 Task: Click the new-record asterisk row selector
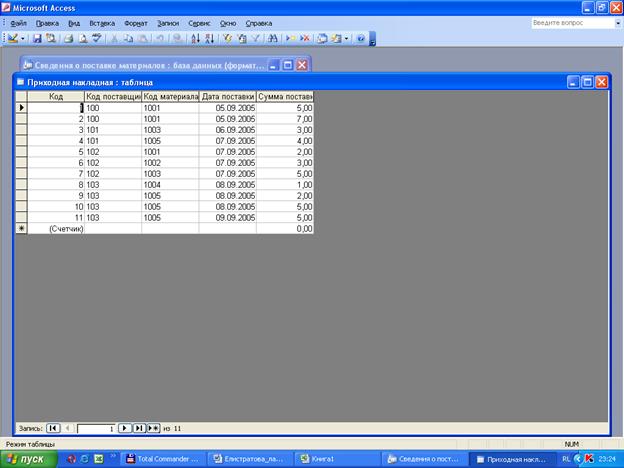click(x=21, y=228)
